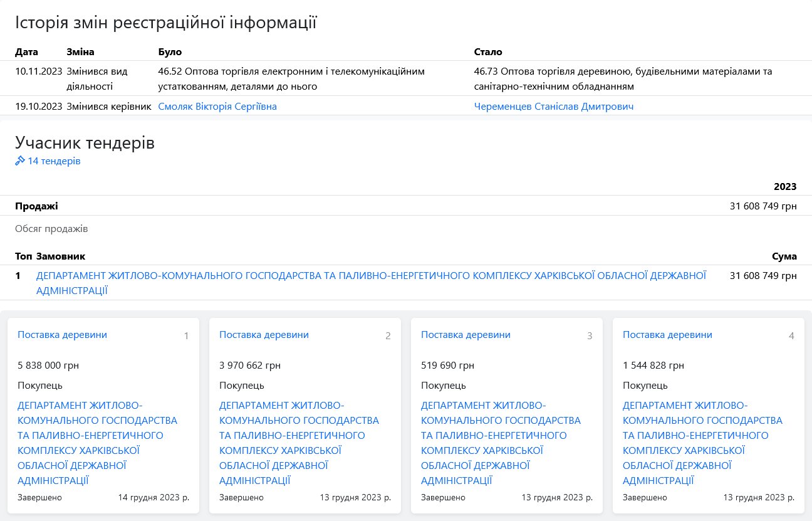
Task: Click the 2023 year column header
Action: (785, 187)
